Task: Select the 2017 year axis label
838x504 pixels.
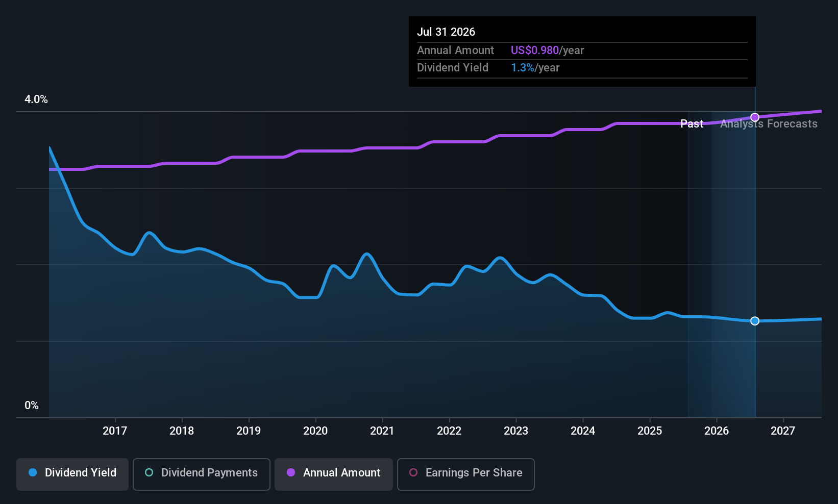Action: click(115, 431)
